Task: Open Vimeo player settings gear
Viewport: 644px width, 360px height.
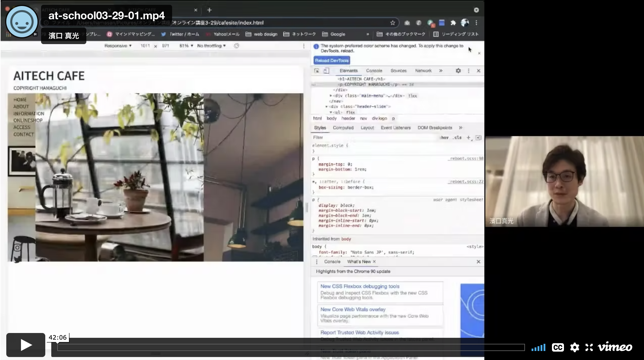Action: tap(574, 347)
